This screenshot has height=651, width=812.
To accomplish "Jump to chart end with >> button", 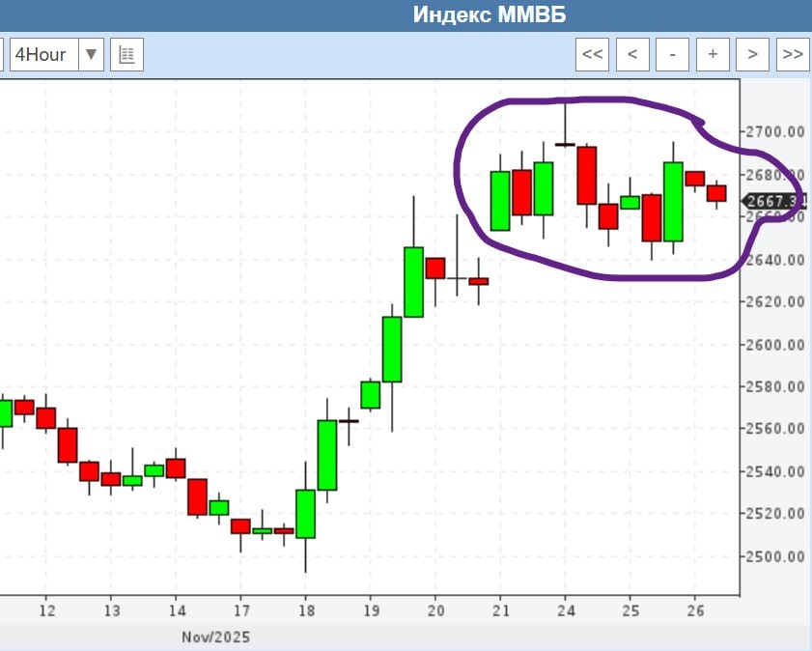I will tap(793, 54).
